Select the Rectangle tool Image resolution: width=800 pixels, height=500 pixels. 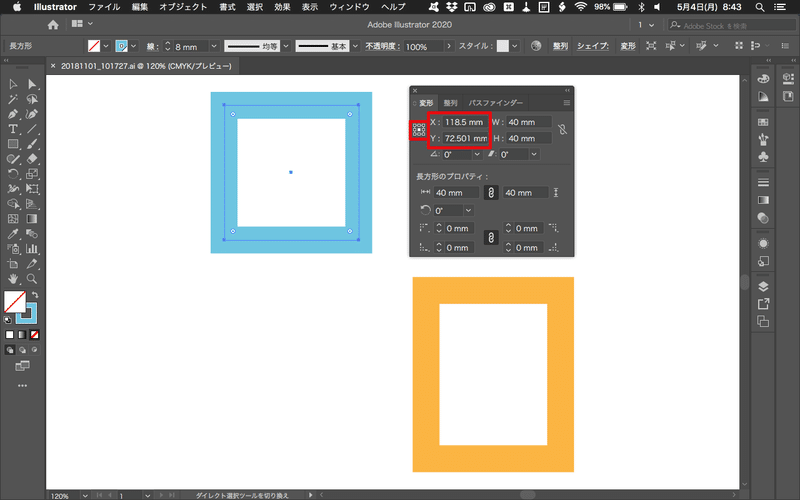(x=13, y=144)
